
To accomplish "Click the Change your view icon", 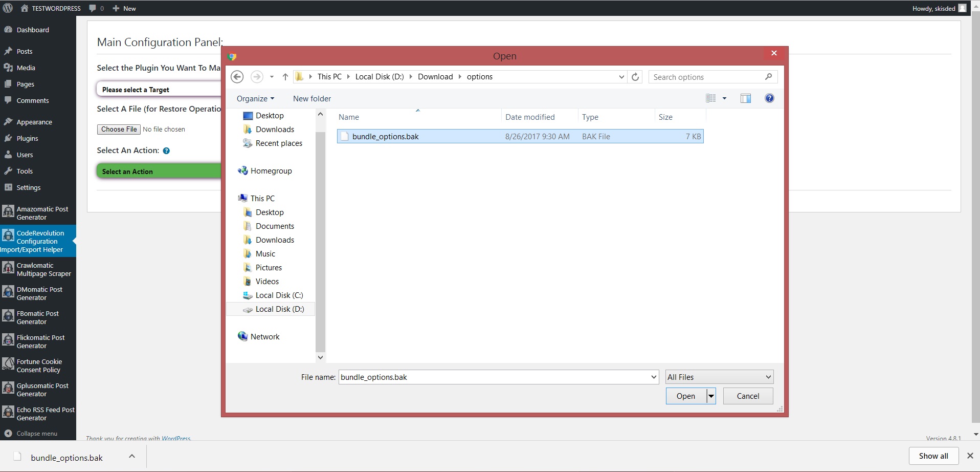I will click(x=711, y=98).
